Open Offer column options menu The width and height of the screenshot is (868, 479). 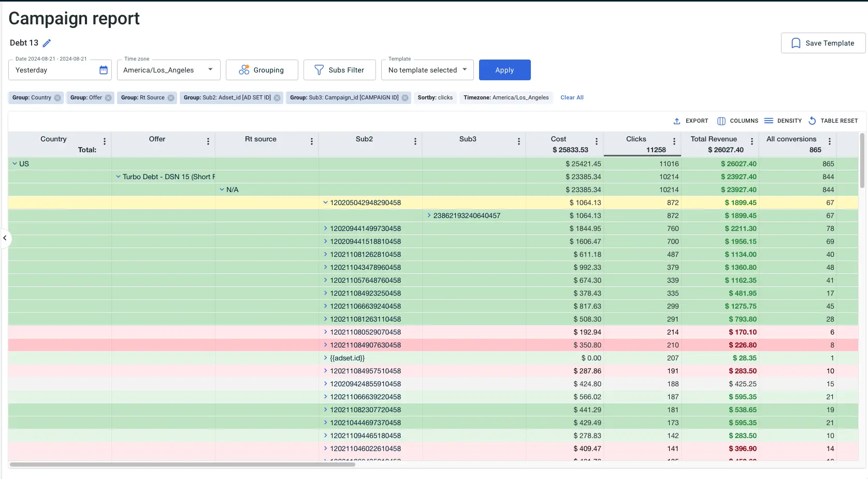[x=208, y=141]
